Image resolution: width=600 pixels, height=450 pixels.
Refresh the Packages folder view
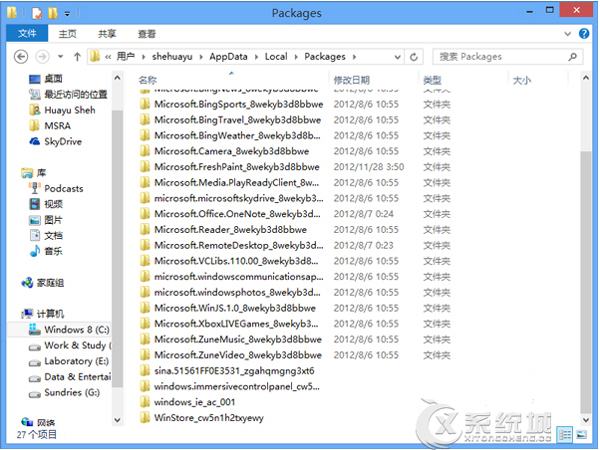point(414,57)
